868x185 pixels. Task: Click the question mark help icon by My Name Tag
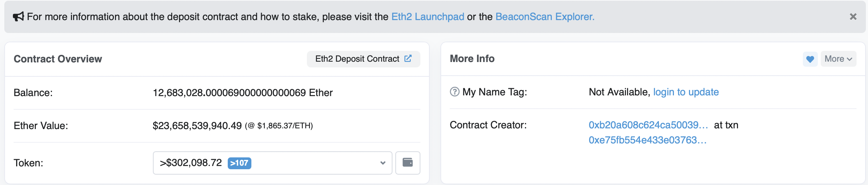pyautogui.click(x=454, y=92)
